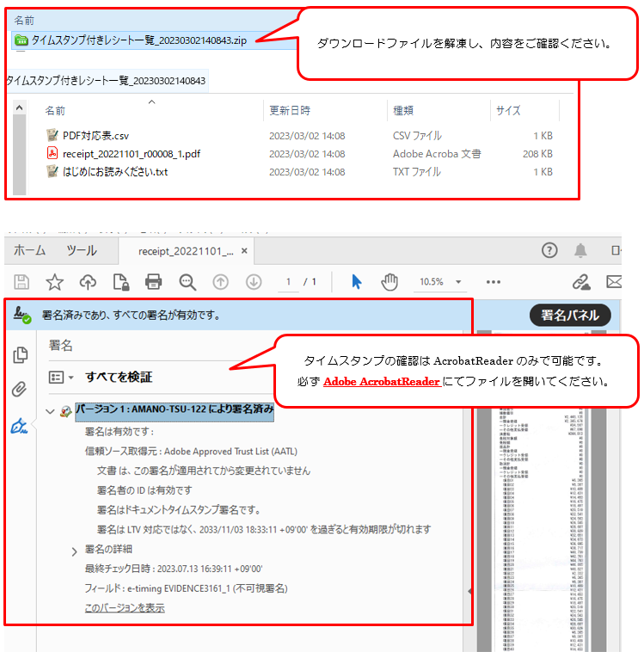The height and width of the screenshot is (664, 644).
Task: Click すべてを検証 button
Action: click(119, 377)
